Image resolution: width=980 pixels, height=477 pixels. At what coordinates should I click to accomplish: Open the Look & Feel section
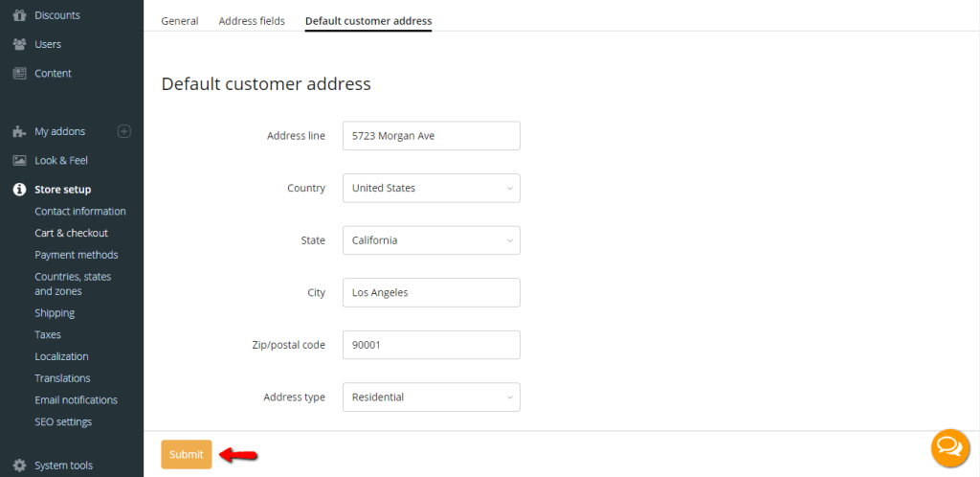tap(61, 161)
